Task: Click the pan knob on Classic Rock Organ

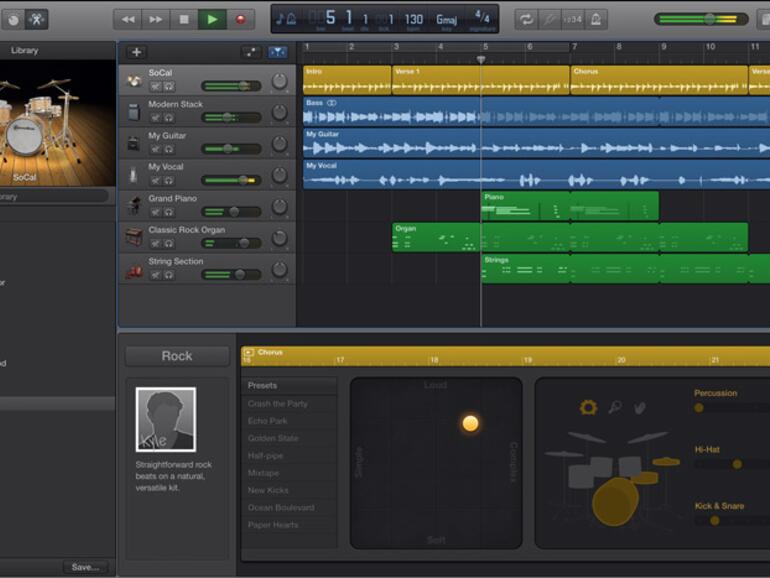Action: (279, 238)
